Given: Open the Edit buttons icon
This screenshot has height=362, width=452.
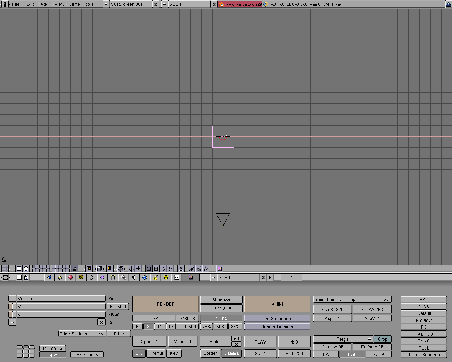Looking at the screenshot, I should 113,277.
